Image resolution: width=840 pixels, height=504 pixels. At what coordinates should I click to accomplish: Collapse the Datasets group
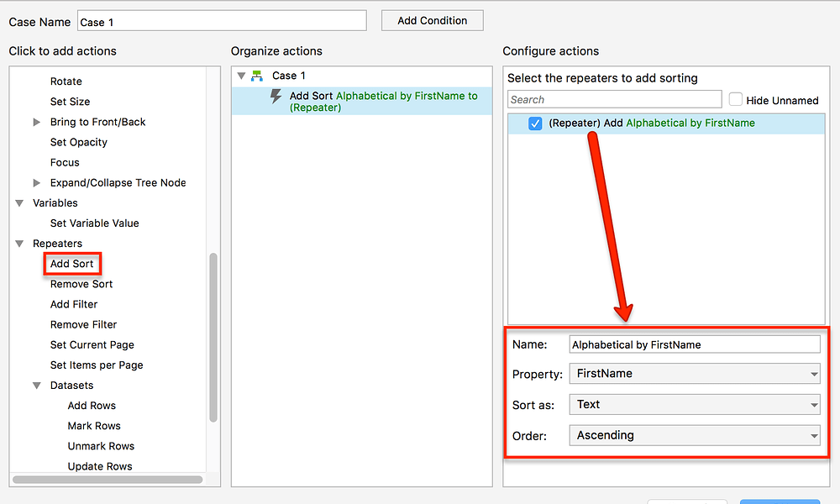(x=37, y=386)
